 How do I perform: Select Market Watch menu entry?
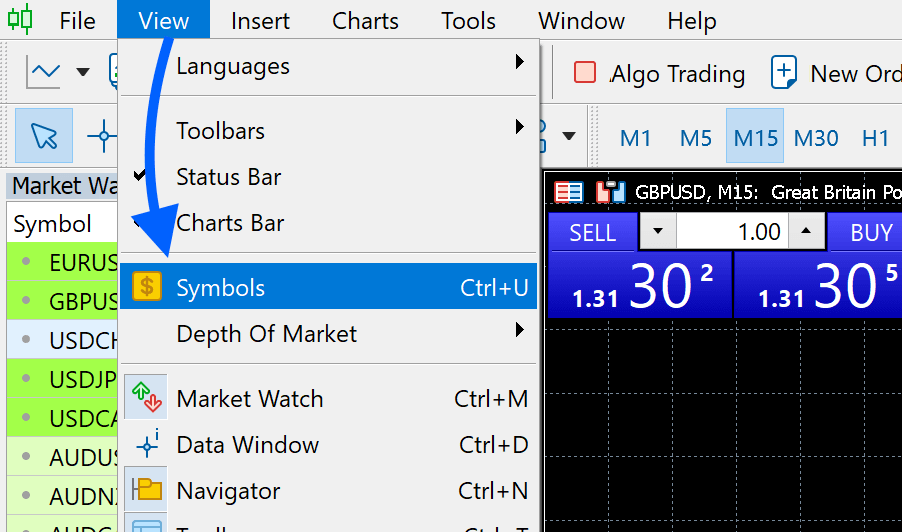click(328, 398)
